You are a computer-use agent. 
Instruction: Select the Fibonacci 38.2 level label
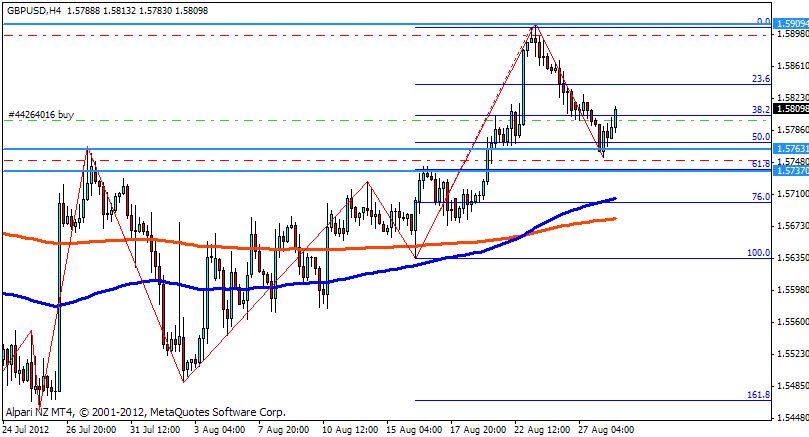click(761, 109)
